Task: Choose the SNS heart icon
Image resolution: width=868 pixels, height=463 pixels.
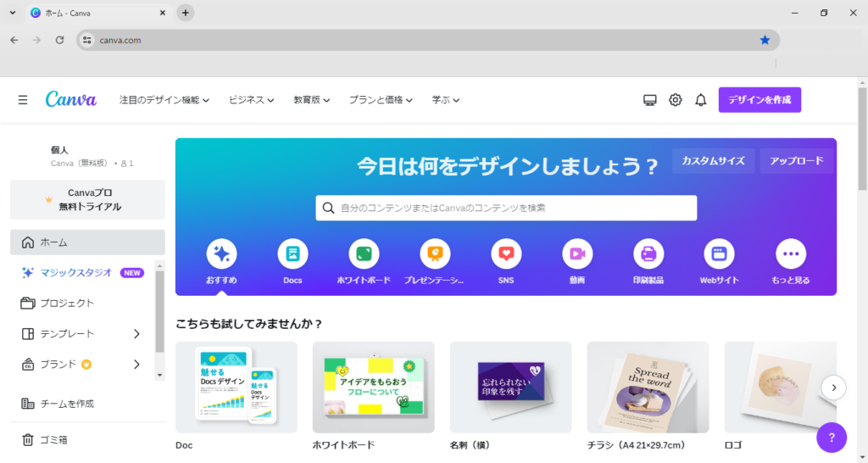Action: pyautogui.click(x=506, y=254)
